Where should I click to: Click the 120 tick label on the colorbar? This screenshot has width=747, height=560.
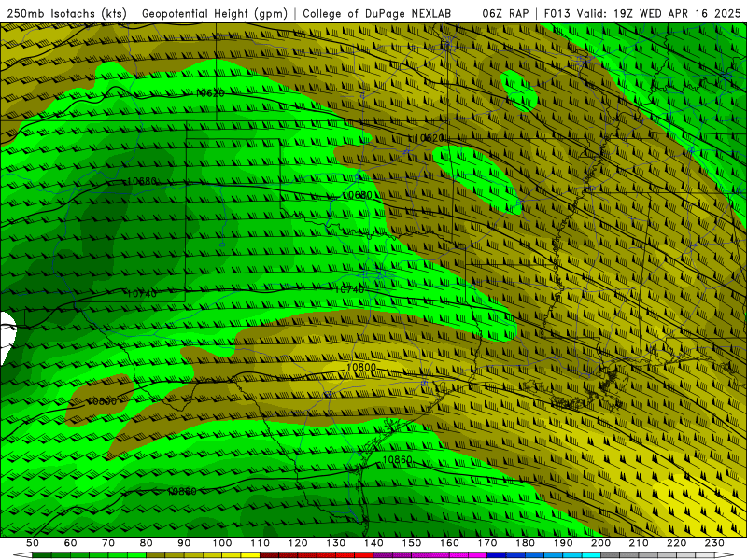click(x=298, y=543)
